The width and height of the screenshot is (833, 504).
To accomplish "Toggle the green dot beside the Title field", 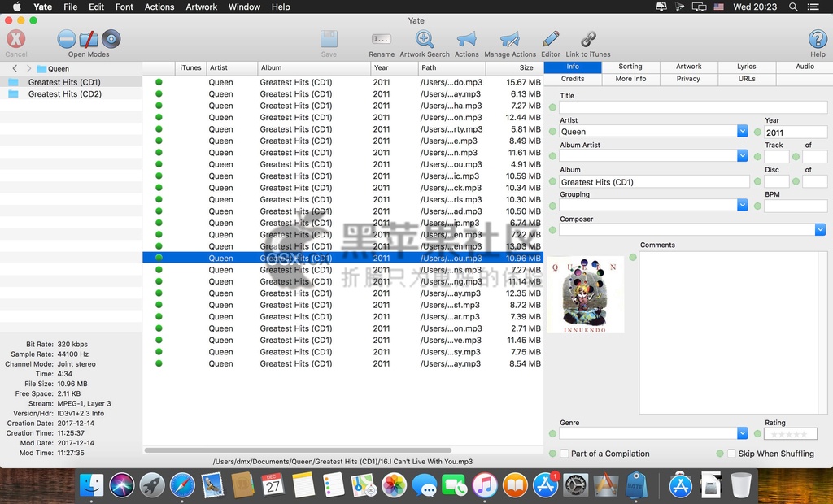I will click(x=552, y=107).
